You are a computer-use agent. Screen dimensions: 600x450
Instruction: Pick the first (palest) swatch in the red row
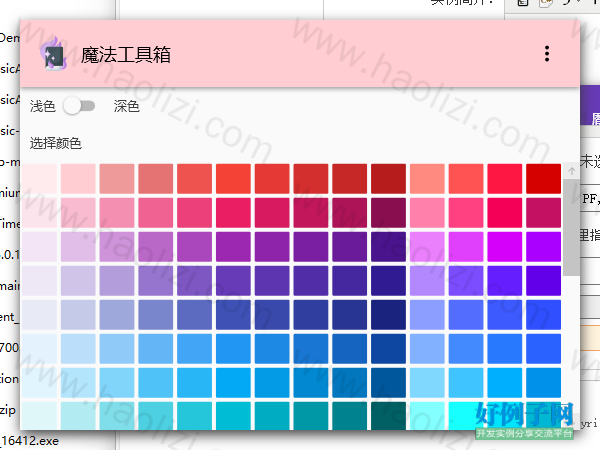tap(39, 179)
